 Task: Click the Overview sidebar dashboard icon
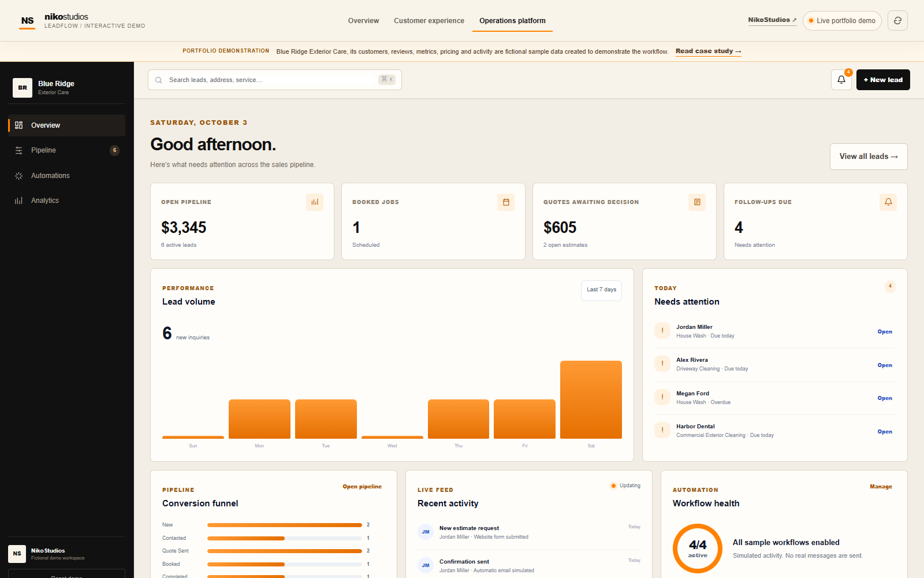[x=18, y=125]
